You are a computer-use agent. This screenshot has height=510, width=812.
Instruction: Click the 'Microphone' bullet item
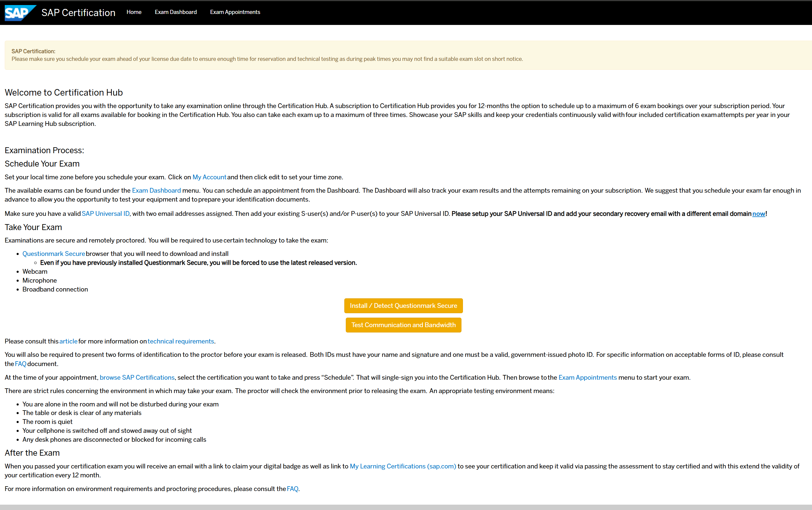point(40,280)
